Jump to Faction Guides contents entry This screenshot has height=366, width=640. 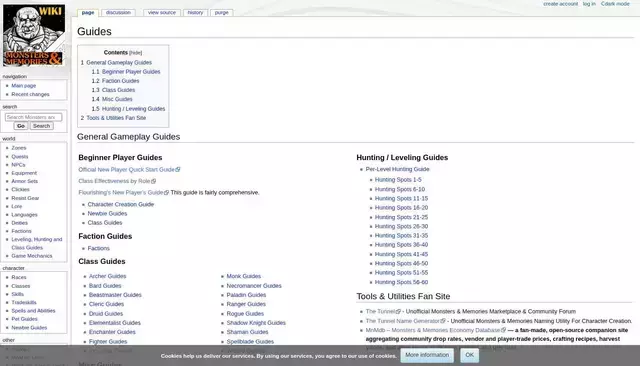coord(120,81)
